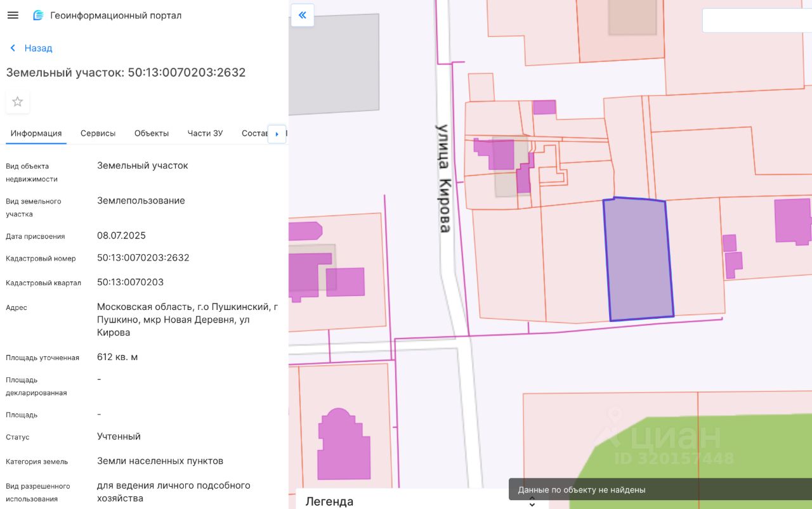Image resolution: width=812 pixels, height=509 pixels.
Task: Open the hamburger main menu
Action: [13, 15]
